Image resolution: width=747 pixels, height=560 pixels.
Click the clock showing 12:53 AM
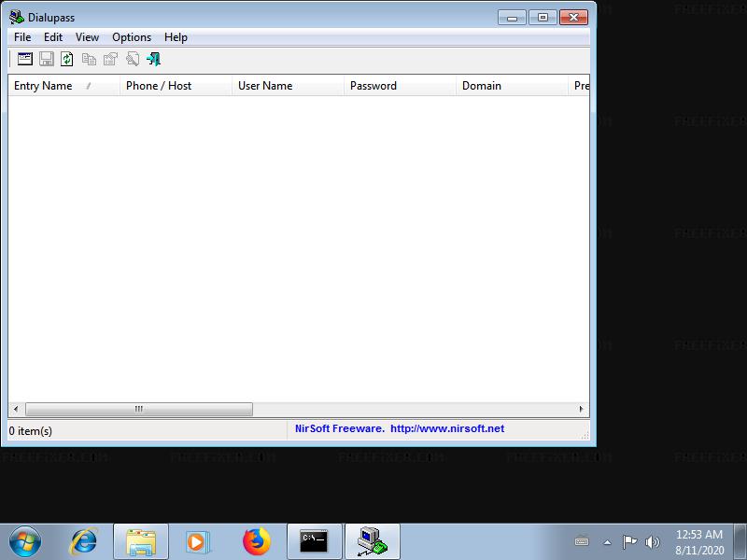(x=698, y=542)
